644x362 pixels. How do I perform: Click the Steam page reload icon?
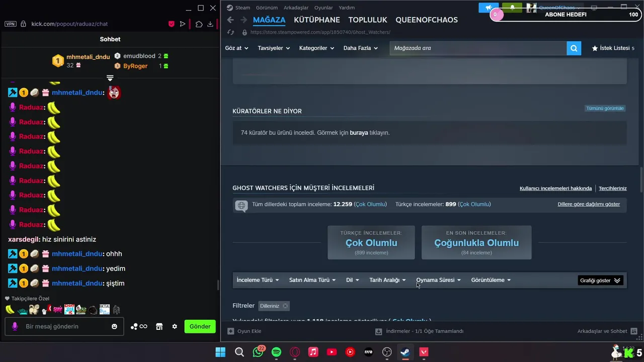click(231, 32)
